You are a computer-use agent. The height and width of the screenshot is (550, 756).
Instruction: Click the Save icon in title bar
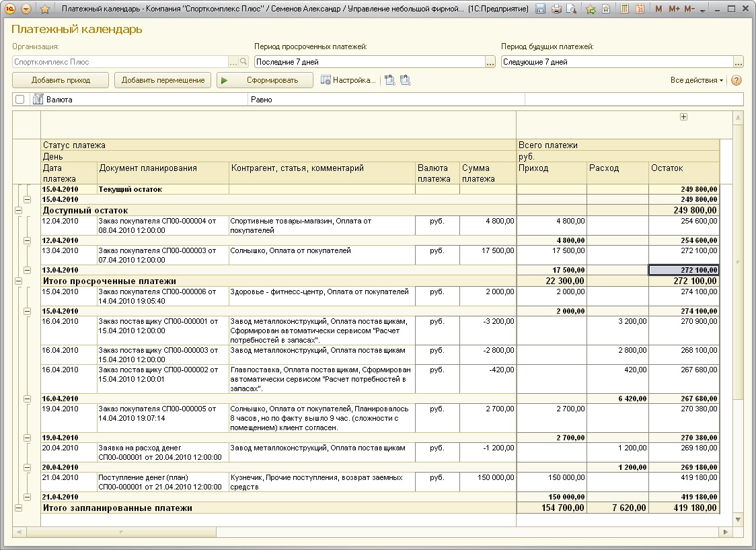541,9
